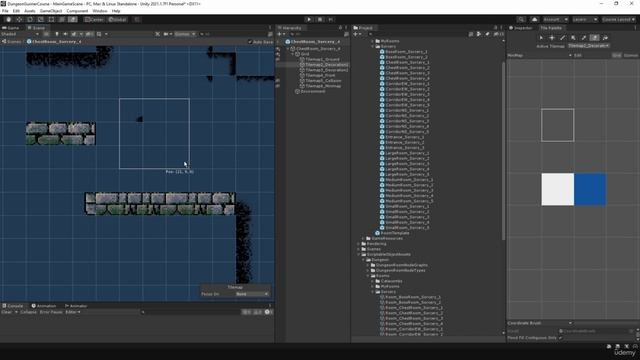Image resolution: width=640 pixels, height=360 pixels.
Task: Select Tilemap5_Collision in Hierarchy
Action: (323, 80)
